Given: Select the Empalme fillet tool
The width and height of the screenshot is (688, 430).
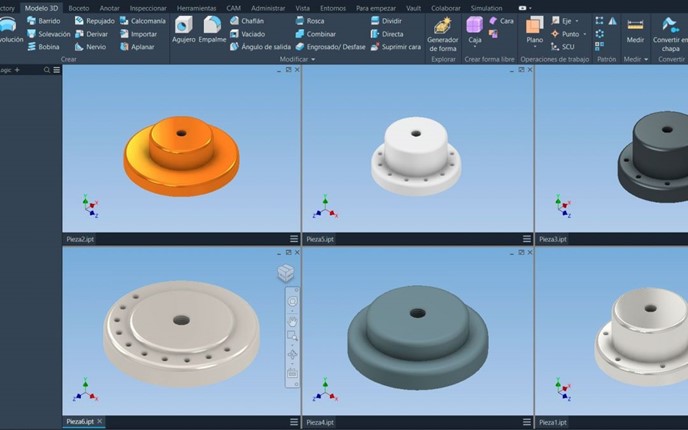Looking at the screenshot, I should (x=212, y=29).
